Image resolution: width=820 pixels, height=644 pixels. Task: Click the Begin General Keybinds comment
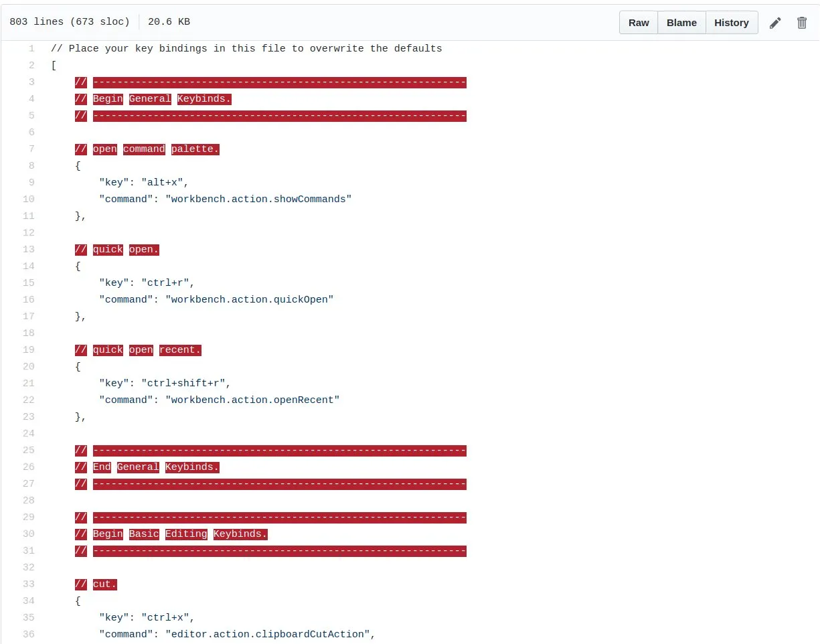[153, 99]
